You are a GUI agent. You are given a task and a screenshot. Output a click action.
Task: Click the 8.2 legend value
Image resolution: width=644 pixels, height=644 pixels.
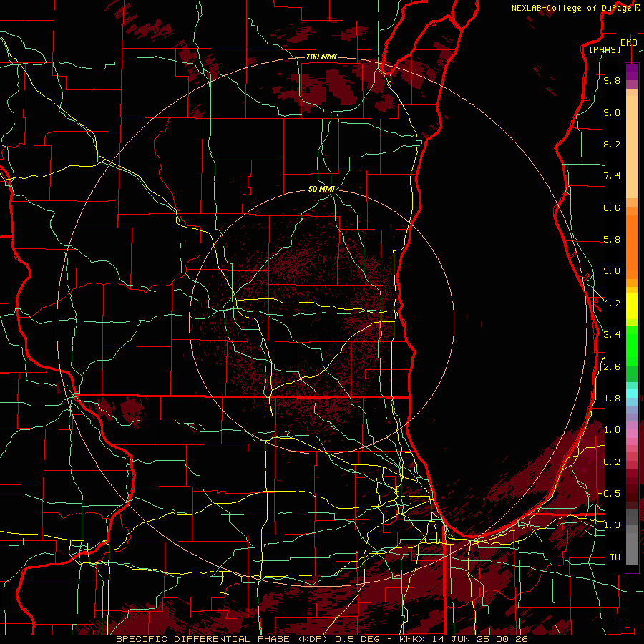click(612, 144)
